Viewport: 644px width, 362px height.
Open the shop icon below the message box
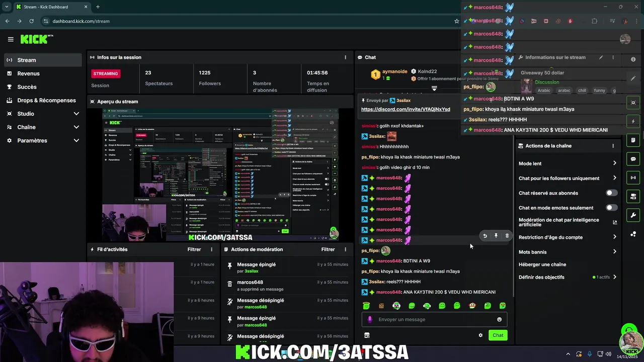coord(367,335)
